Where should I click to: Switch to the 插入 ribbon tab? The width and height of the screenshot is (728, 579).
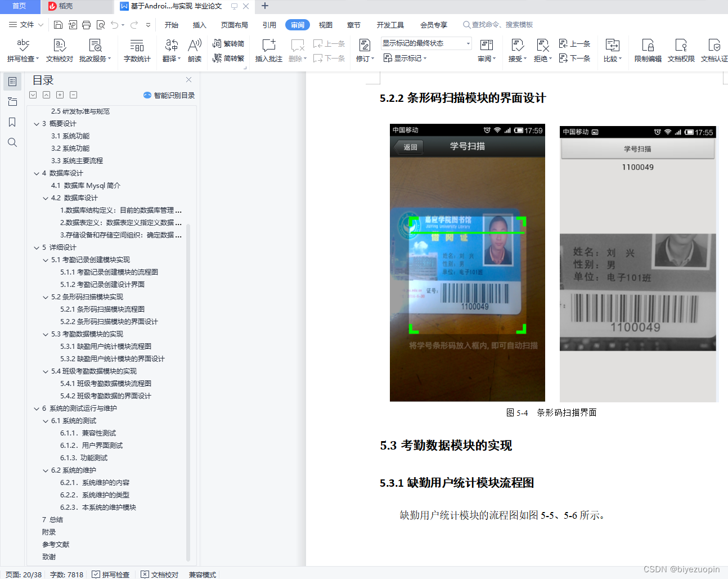click(200, 25)
